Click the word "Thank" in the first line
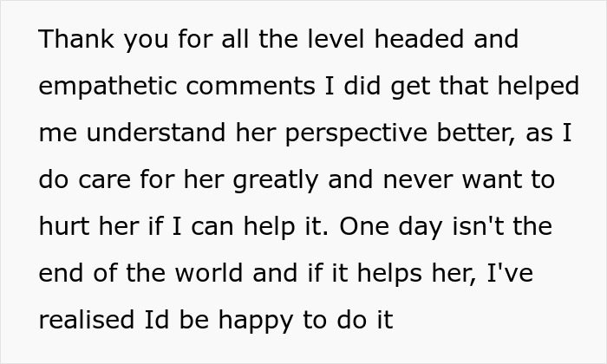Image resolution: width=607 pixels, height=364 pixels. (76, 39)
